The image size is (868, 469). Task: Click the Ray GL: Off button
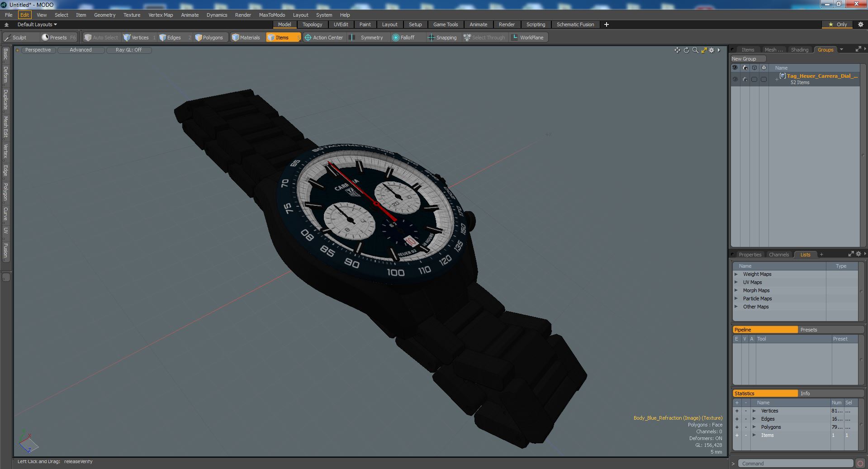click(128, 50)
